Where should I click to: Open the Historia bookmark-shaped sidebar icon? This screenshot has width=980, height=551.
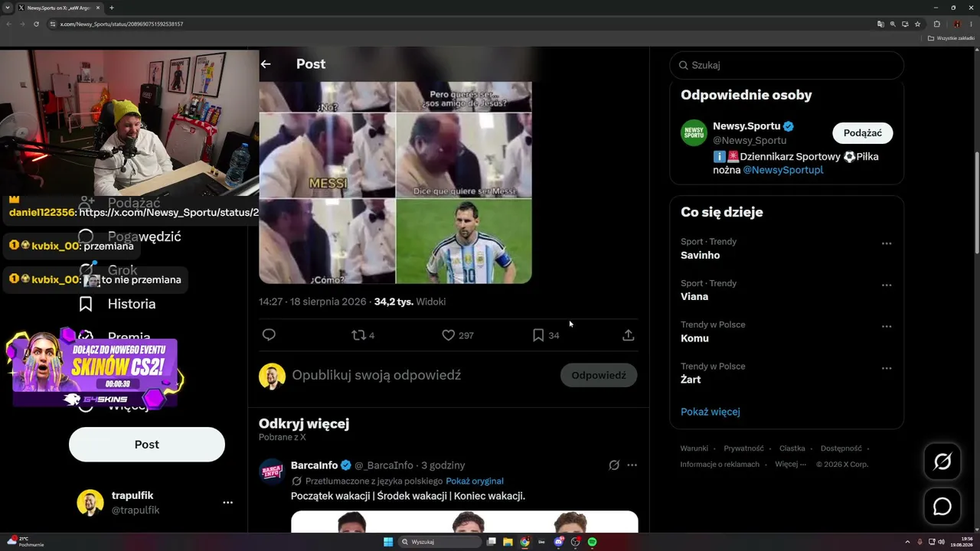86,304
